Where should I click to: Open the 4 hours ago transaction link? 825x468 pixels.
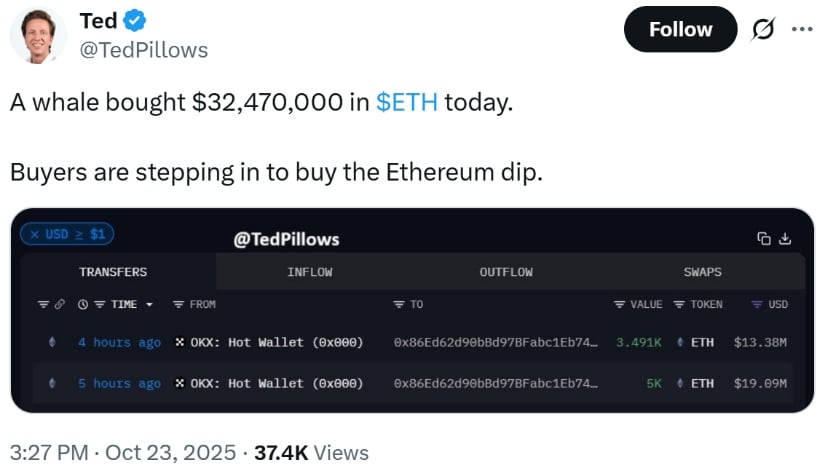pyautogui.click(x=119, y=342)
